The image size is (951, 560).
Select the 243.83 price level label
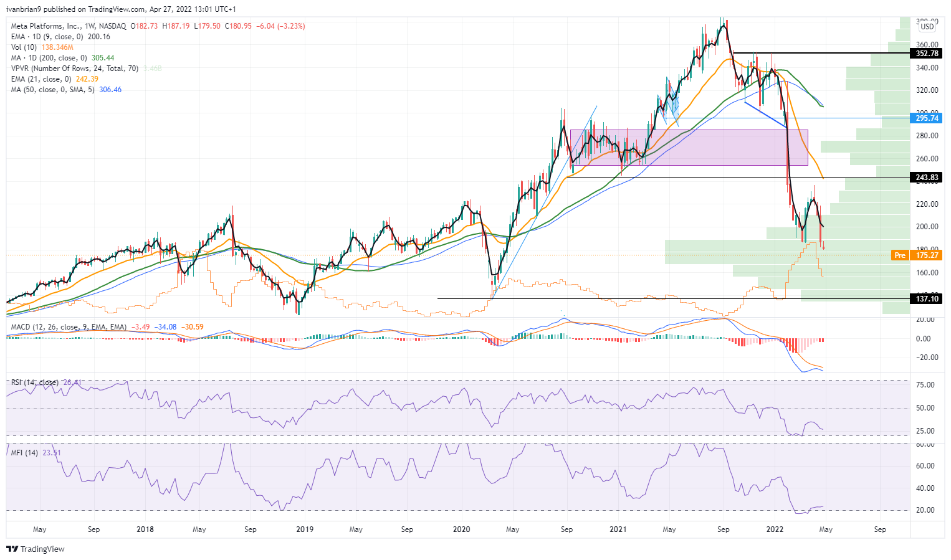point(927,178)
